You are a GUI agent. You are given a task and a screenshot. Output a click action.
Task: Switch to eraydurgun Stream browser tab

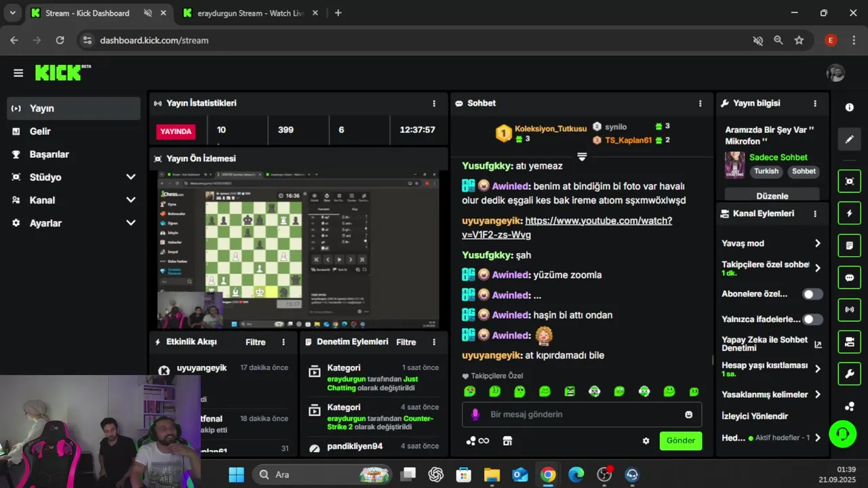[250, 13]
